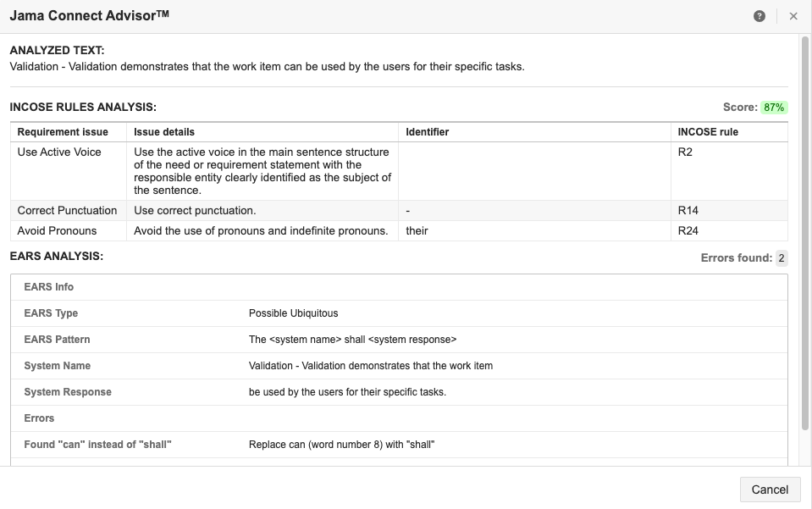The image size is (812, 509).
Task: Select the Avoid Pronouns issue row
Action: [x=57, y=230]
